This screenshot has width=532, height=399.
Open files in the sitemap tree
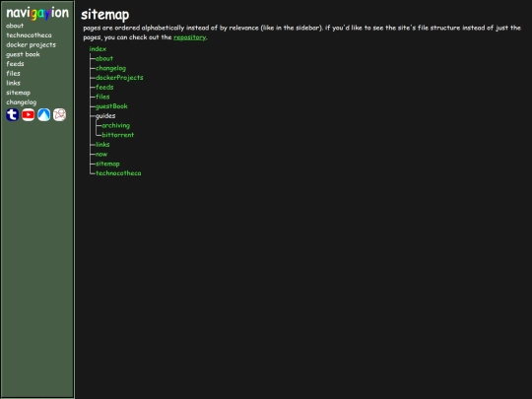[102, 97]
